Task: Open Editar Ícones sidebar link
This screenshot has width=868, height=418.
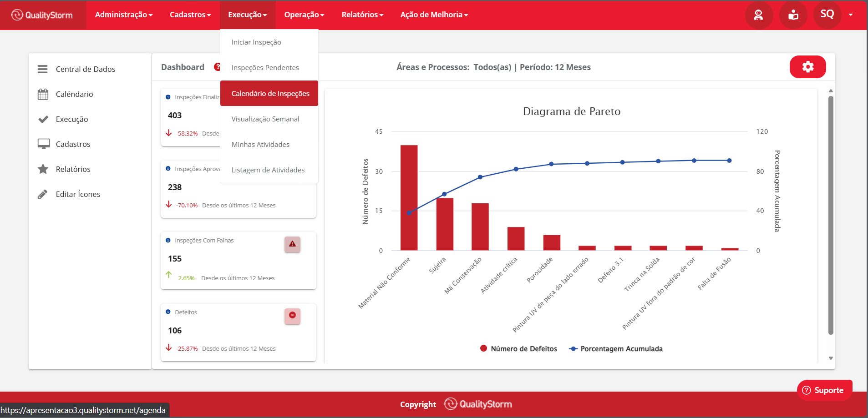Action: [x=78, y=194]
